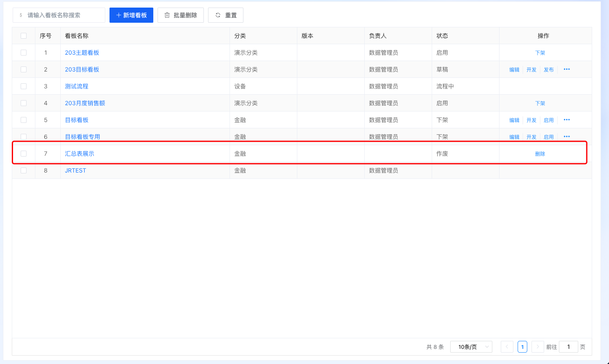Open the ellipsis menu for 目标看板专用 row
609x364 pixels.
click(566, 136)
